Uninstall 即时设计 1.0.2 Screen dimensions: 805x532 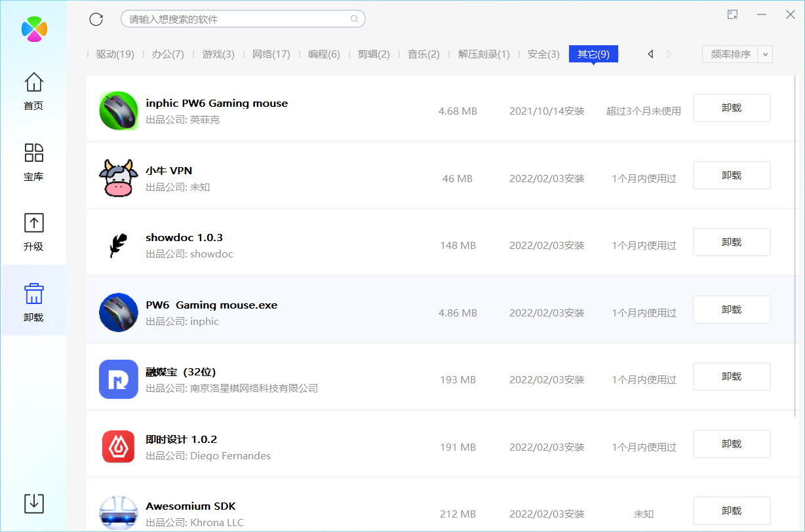click(732, 444)
